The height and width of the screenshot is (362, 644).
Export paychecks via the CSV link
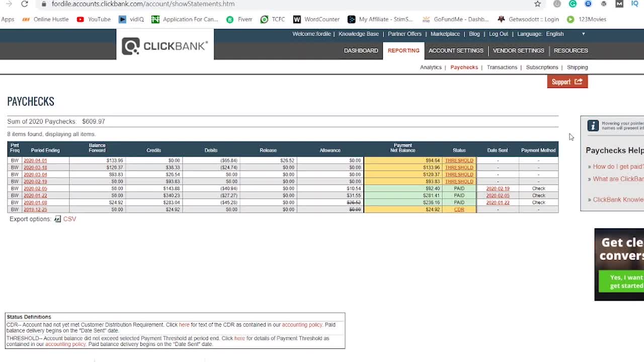(x=69, y=219)
